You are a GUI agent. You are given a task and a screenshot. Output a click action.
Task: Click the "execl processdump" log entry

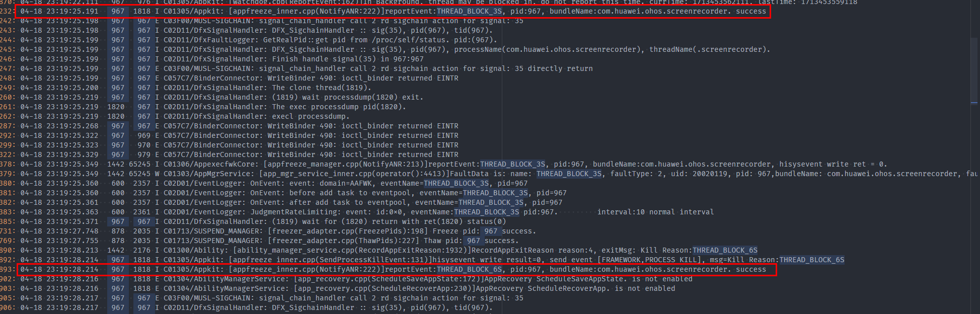point(310,117)
